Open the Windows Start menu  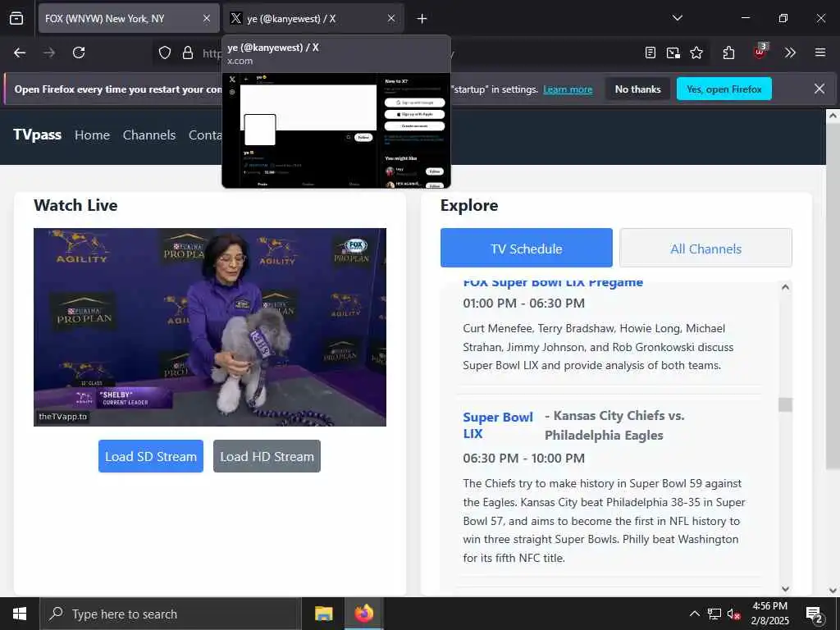pos(20,614)
